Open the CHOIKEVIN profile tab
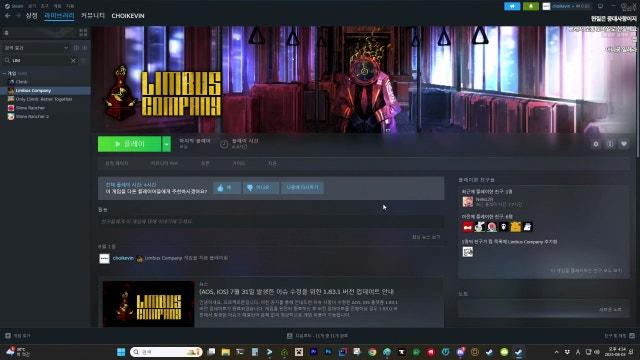 coord(128,16)
